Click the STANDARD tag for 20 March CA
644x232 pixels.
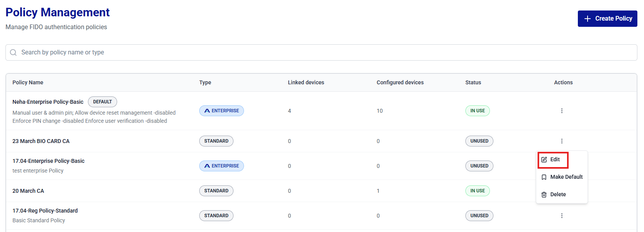(216, 191)
